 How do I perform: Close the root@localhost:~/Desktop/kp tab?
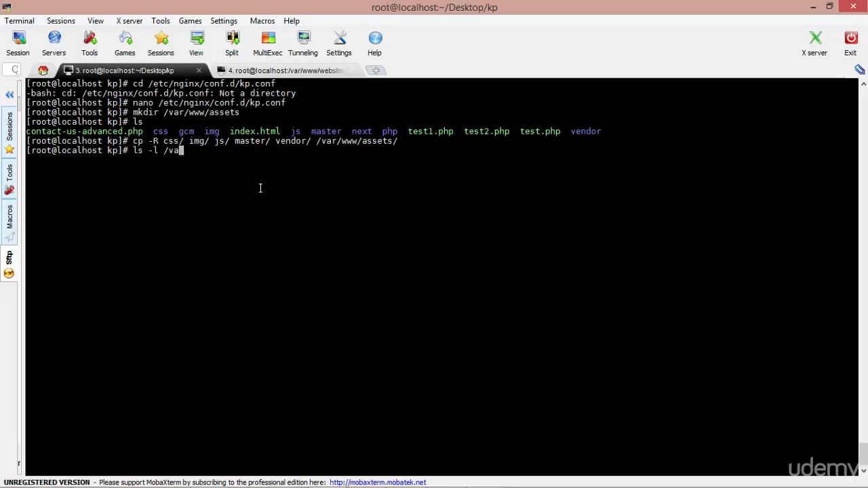coord(199,70)
